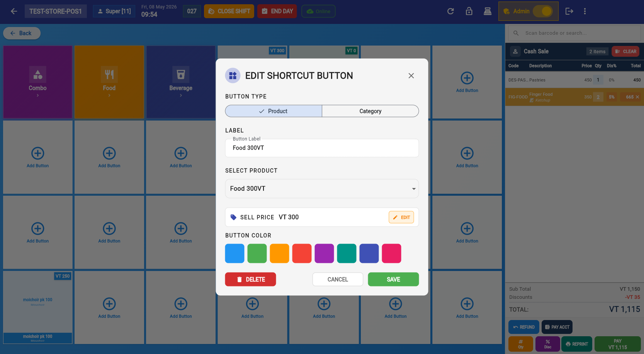Click the green SAVE button
The height and width of the screenshot is (354, 644).
pos(393,279)
